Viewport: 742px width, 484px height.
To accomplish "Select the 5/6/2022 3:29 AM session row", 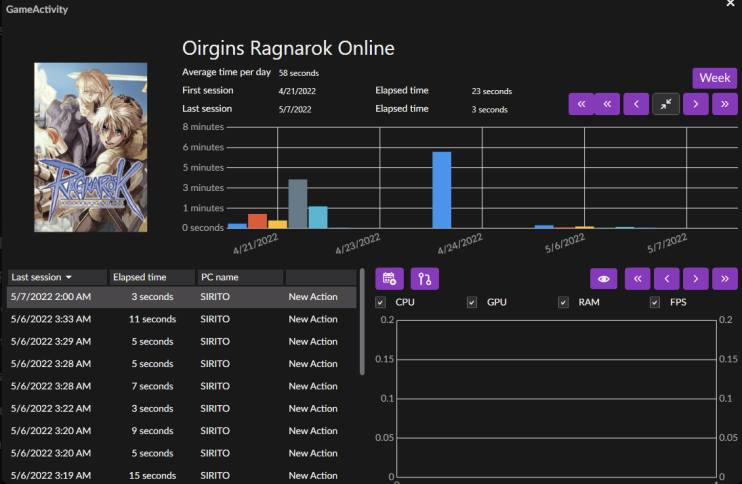I will click(x=181, y=341).
